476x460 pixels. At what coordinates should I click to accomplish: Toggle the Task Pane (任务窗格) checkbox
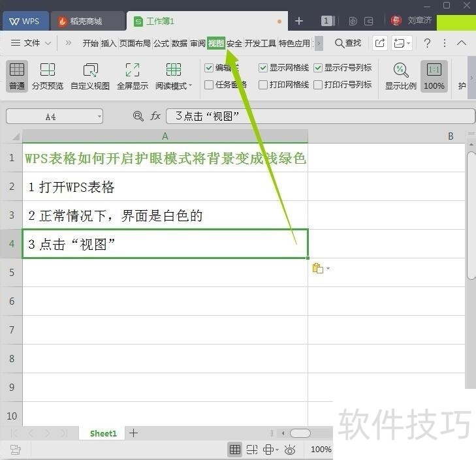click(x=209, y=85)
